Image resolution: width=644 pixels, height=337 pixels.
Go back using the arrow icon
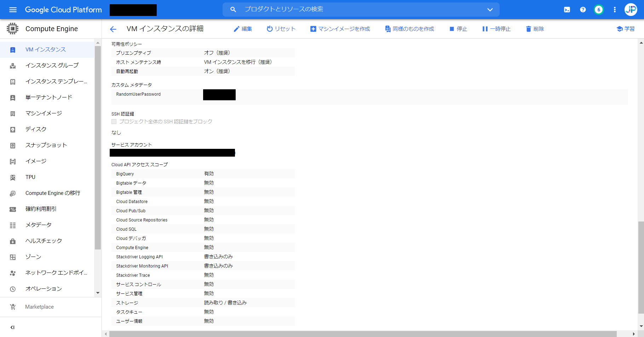click(113, 29)
